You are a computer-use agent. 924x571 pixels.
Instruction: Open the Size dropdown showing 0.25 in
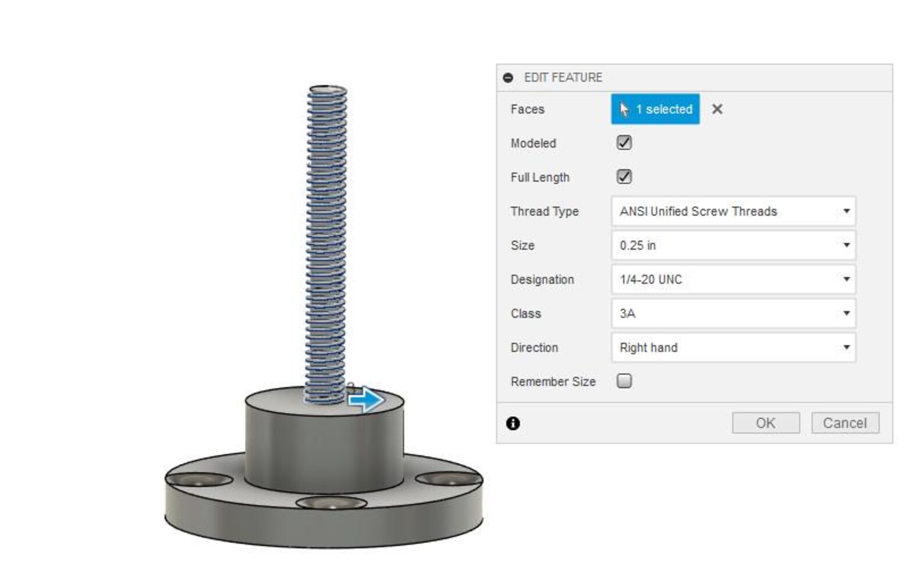point(733,245)
